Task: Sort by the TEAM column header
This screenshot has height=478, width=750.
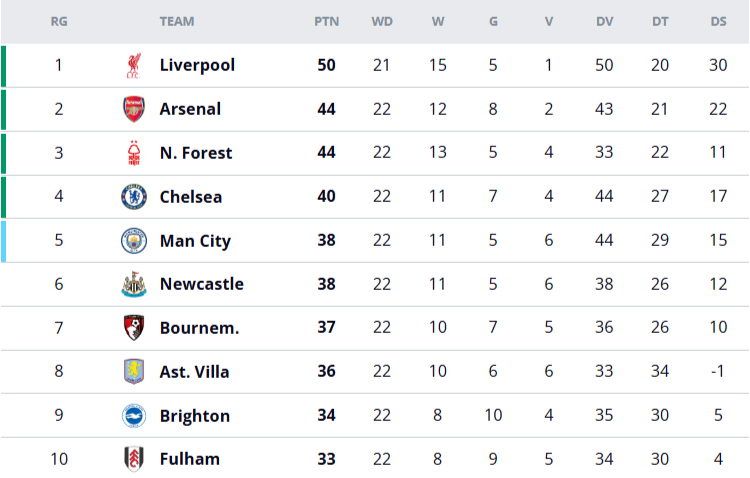Action: click(x=177, y=21)
